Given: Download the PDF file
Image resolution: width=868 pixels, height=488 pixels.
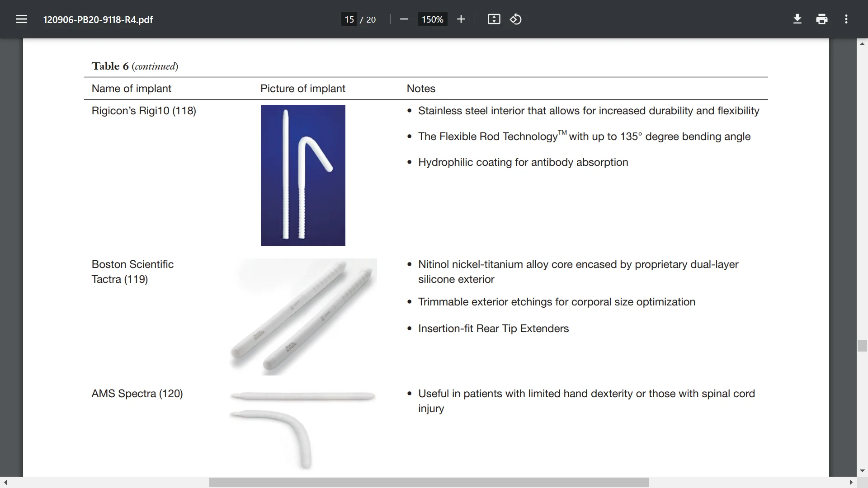Looking at the screenshot, I should click(x=797, y=19).
